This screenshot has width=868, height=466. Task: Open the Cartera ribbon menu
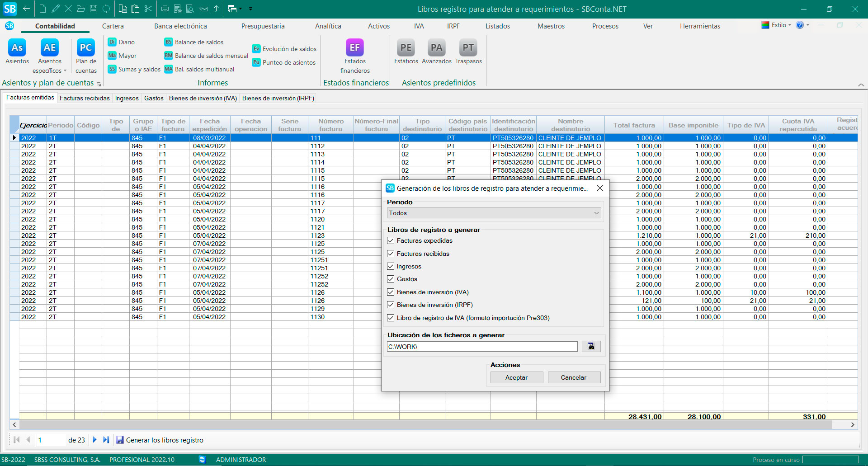(113, 26)
